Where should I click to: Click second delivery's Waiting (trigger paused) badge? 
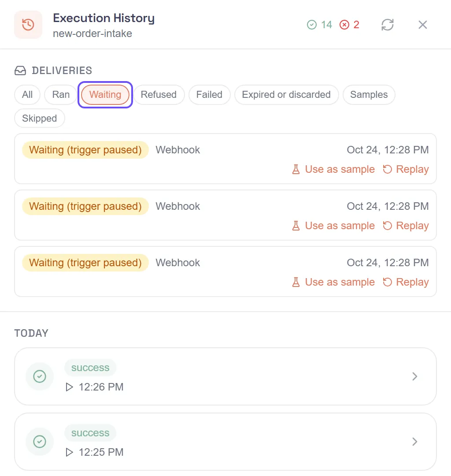click(85, 206)
